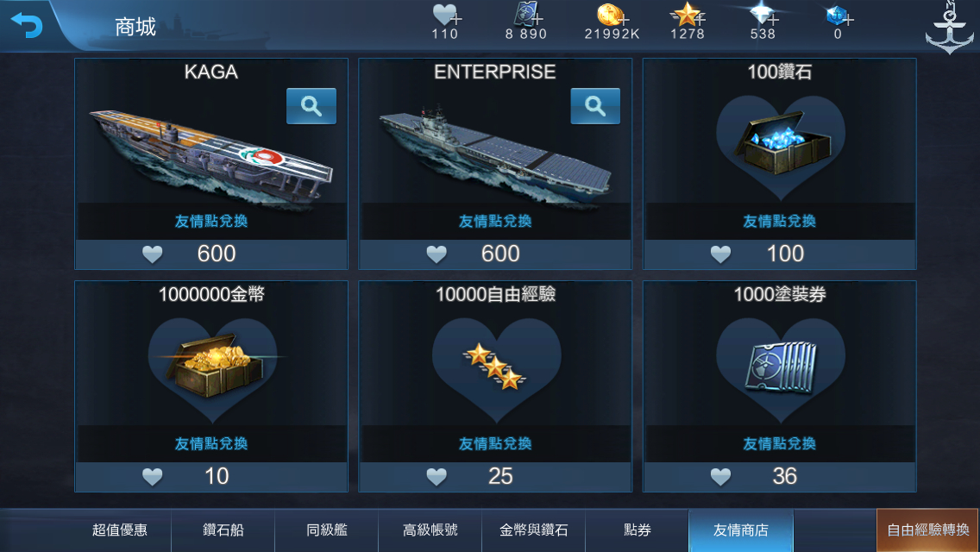
Task: Redeem KAGA for 600 friendship points
Action: coord(211,254)
